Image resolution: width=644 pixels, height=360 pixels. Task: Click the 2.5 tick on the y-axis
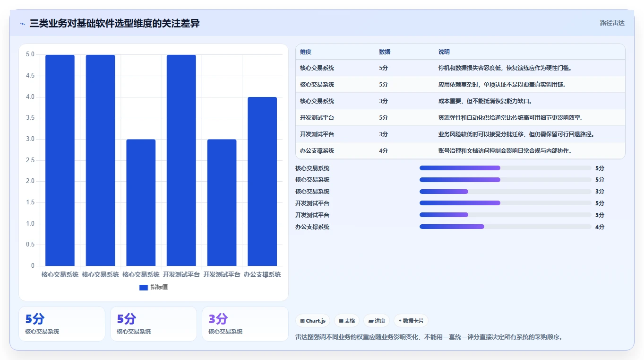[x=30, y=160]
